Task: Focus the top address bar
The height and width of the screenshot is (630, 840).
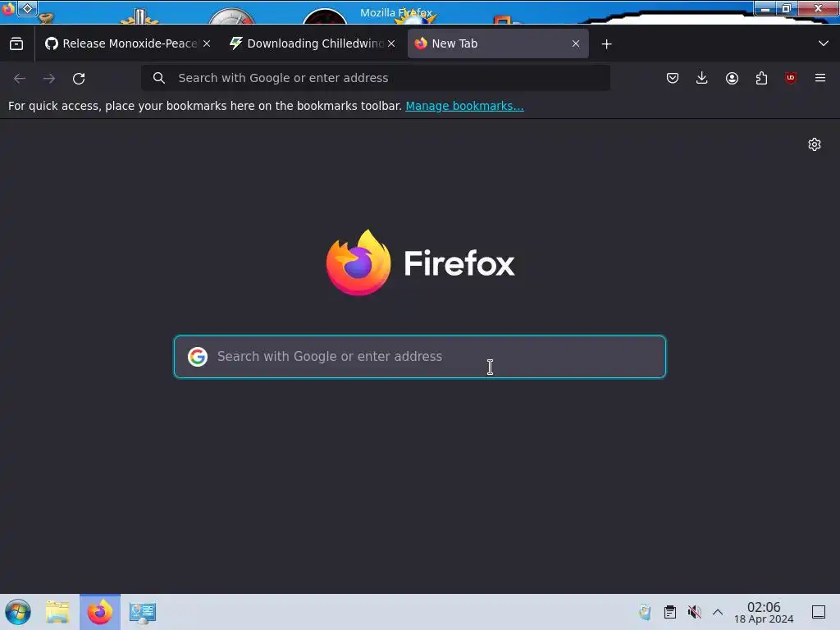Action: point(376,78)
